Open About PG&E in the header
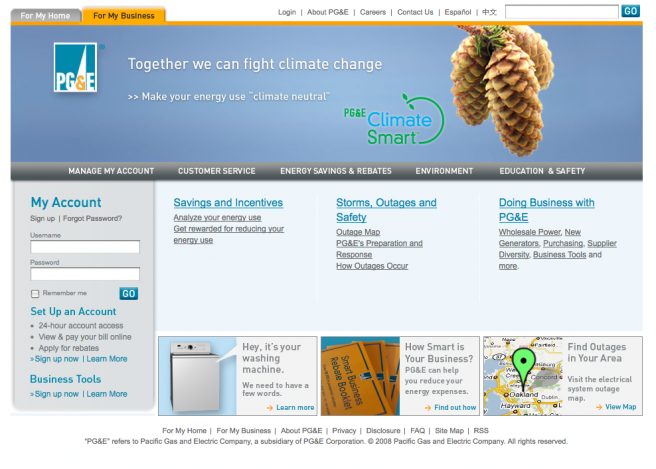656x469 pixels. (328, 12)
